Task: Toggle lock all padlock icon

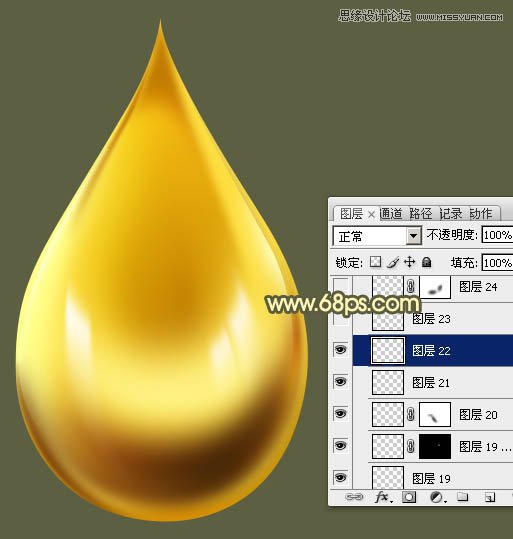Action: 426,262
